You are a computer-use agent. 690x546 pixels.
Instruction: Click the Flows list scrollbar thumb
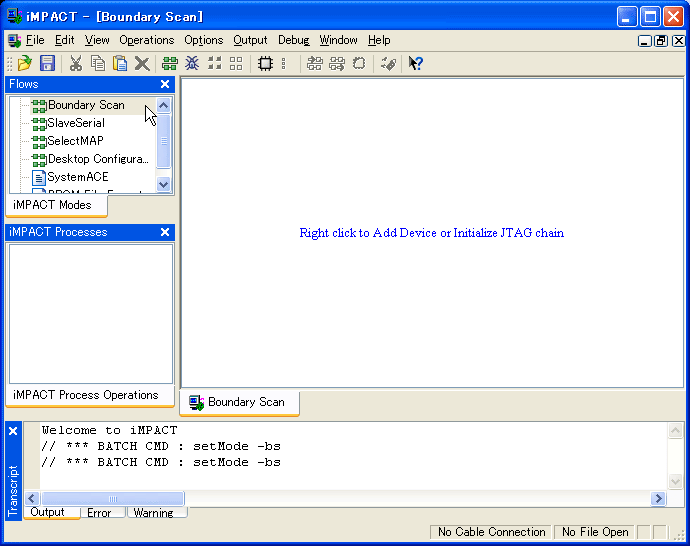pyautogui.click(x=163, y=141)
